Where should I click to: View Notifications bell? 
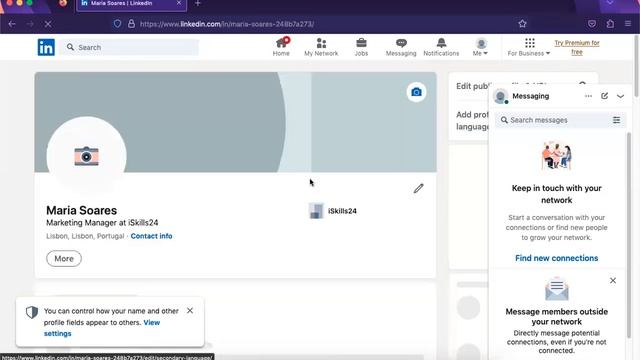(441, 47)
